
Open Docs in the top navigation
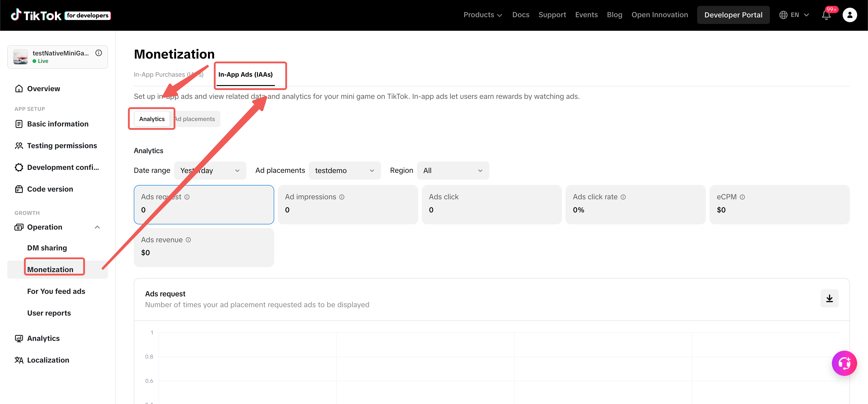[521, 15]
